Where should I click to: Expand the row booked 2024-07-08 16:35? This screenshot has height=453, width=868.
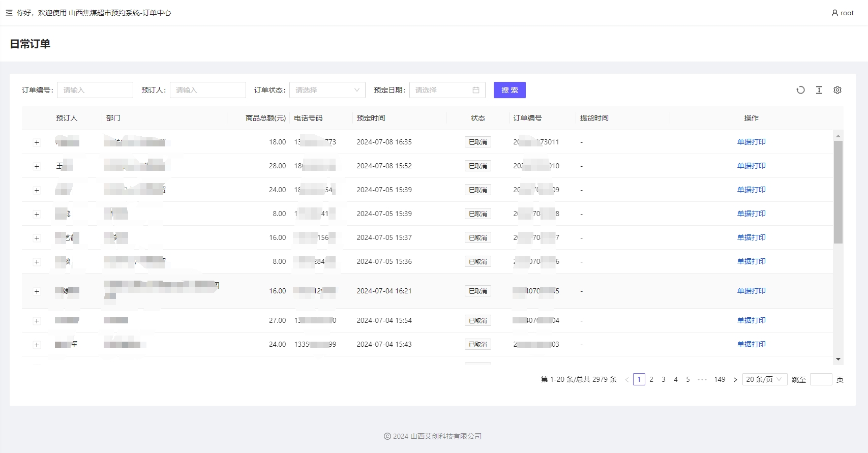37,142
